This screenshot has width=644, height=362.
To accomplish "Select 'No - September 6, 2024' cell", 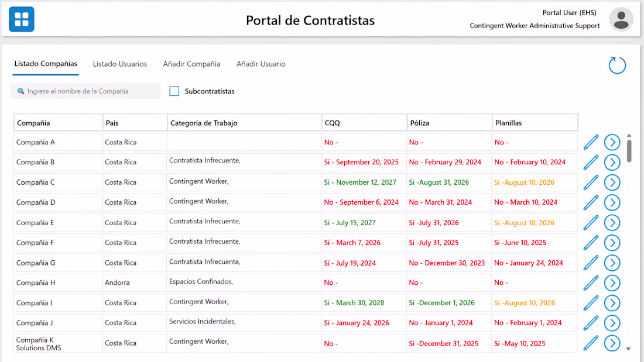I will (364, 202).
